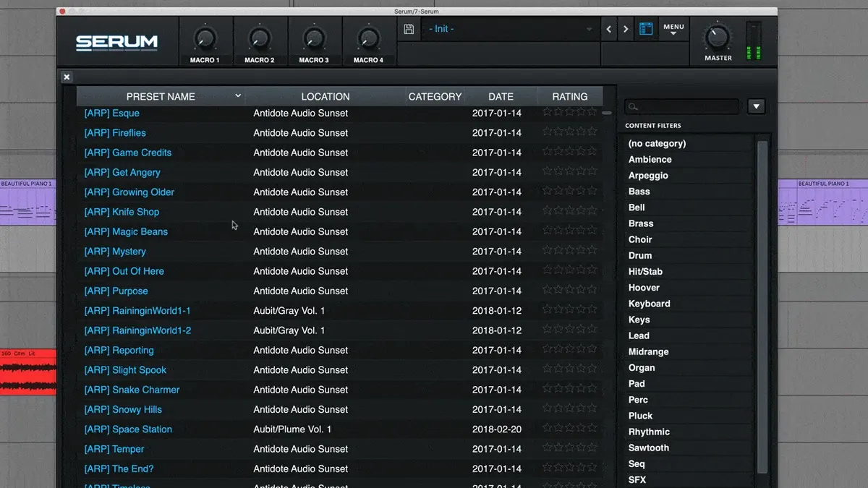868x488 pixels.
Task: Select the [ARP] Esque preset
Action: click(112, 113)
